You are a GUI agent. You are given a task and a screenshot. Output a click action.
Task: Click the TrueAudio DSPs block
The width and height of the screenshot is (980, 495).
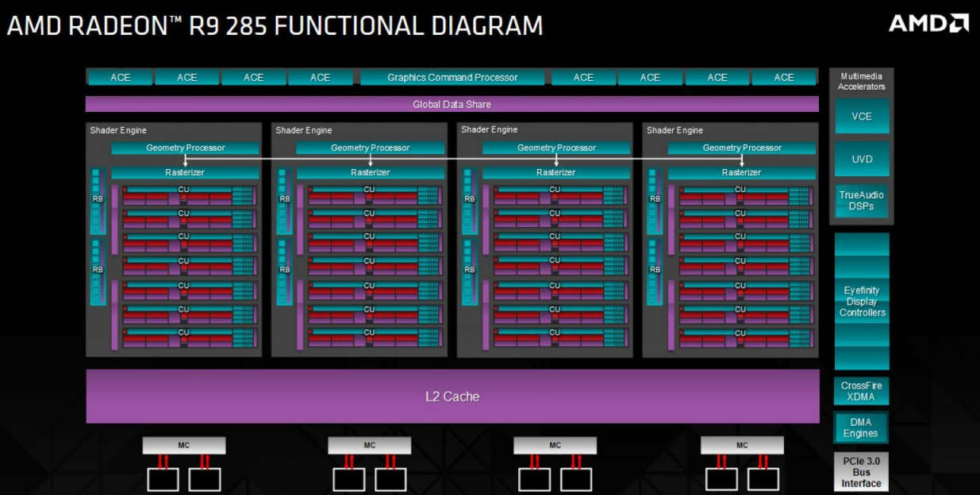point(862,201)
